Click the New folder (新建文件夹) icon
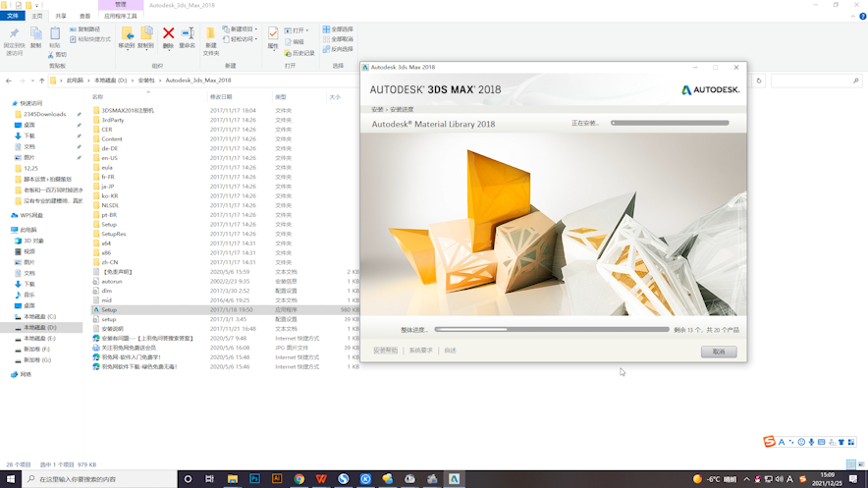The height and width of the screenshot is (488, 868). point(210,33)
